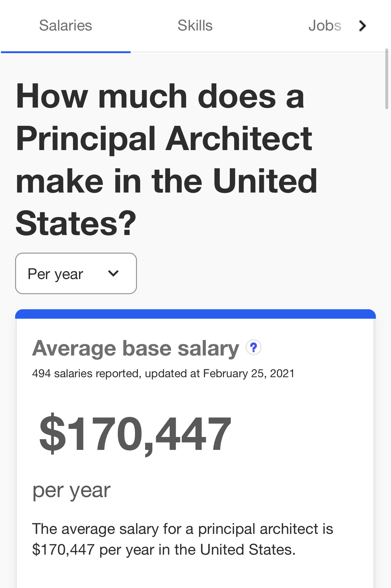
Task: Open the Per year pay period dropdown
Action: [x=76, y=273]
